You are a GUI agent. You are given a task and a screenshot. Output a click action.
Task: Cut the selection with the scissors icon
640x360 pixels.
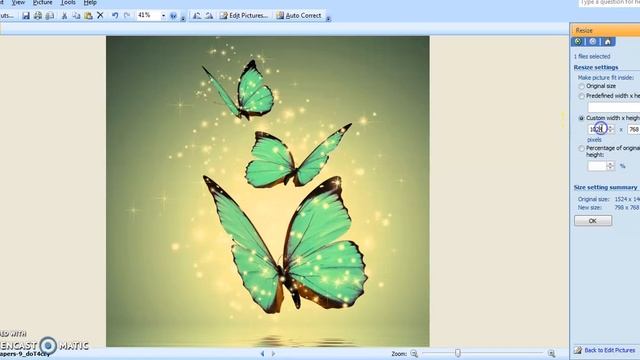(64, 16)
